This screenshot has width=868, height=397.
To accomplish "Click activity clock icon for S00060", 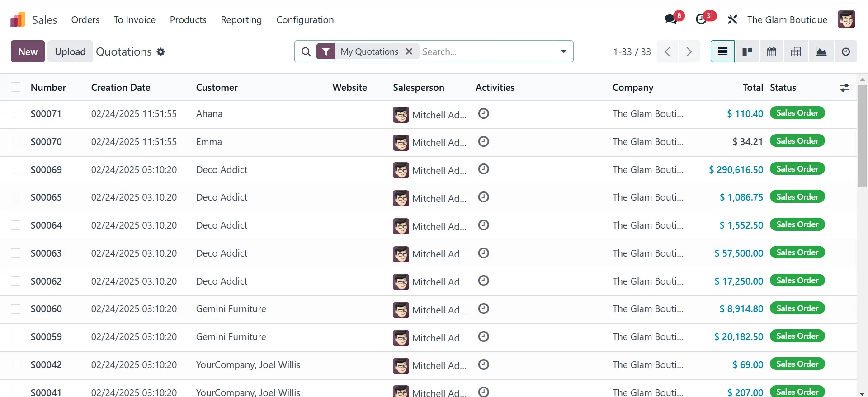I will coord(484,308).
